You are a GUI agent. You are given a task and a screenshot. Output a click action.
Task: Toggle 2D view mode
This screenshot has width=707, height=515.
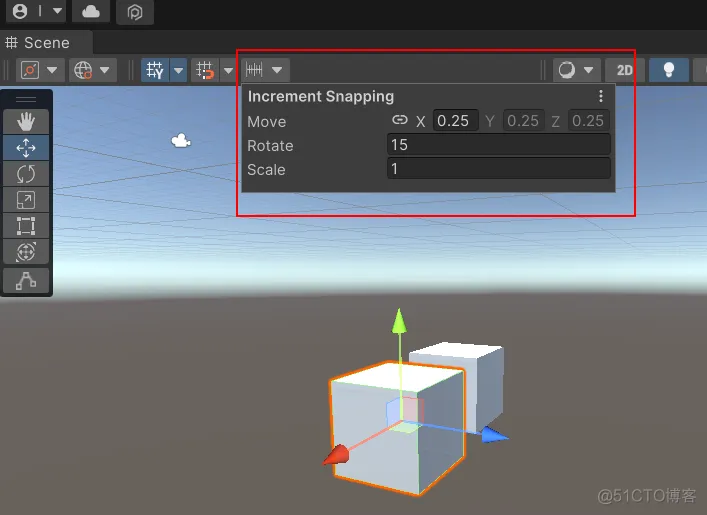pyautogui.click(x=624, y=70)
